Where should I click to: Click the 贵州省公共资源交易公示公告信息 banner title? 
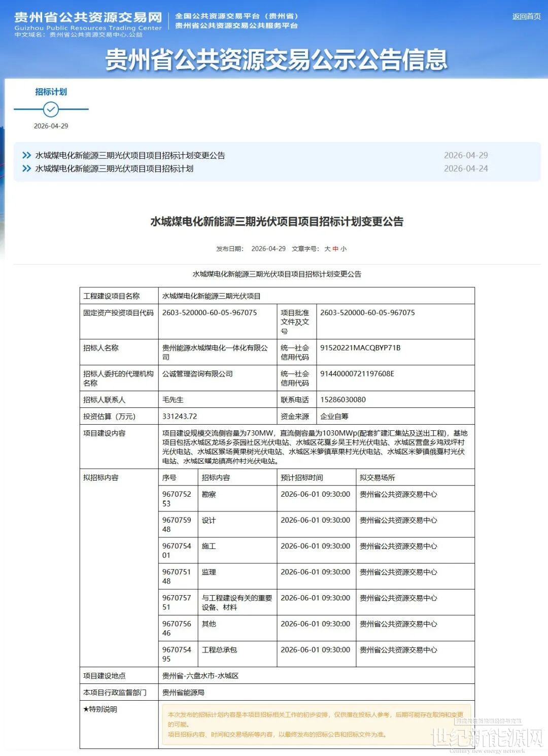click(276, 59)
